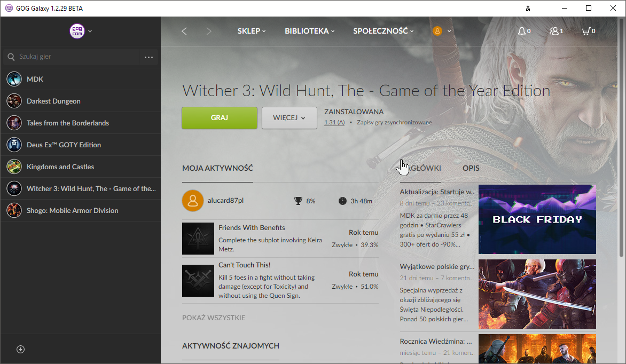Select Darkest Dungeon in the game list
The height and width of the screenshot is (364, 626).
click(x=53, y=101)
